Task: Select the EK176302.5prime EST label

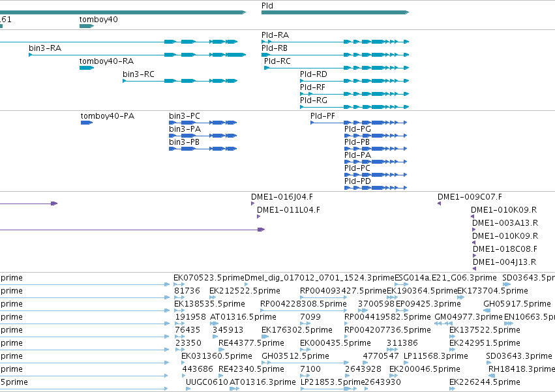Action: [297, 330]
